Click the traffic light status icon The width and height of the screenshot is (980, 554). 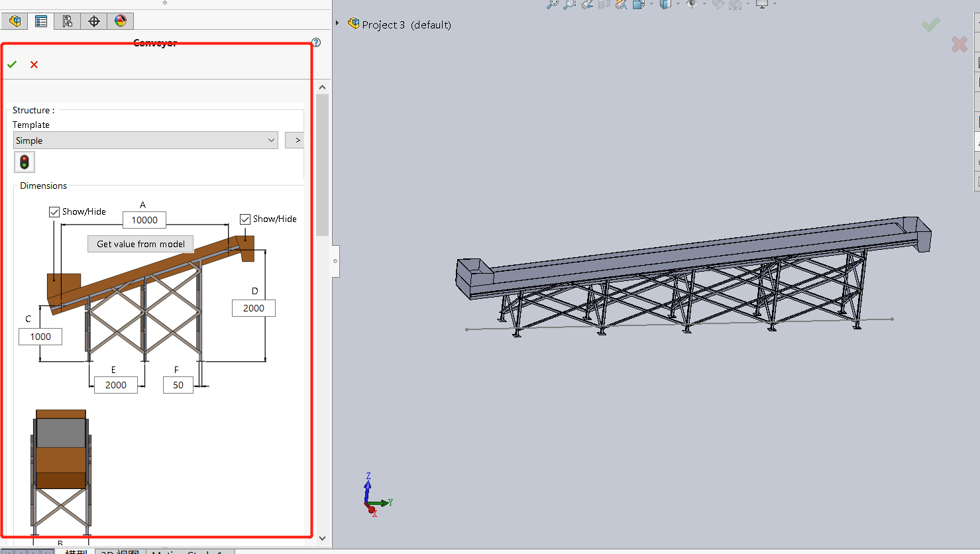pyautogui.click(x=25, y=162)
